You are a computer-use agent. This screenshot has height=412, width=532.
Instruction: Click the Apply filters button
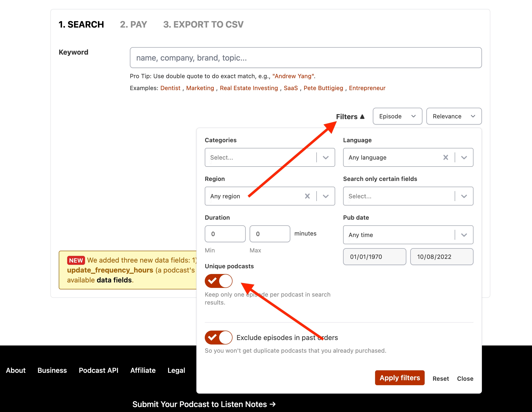(399, 378)
